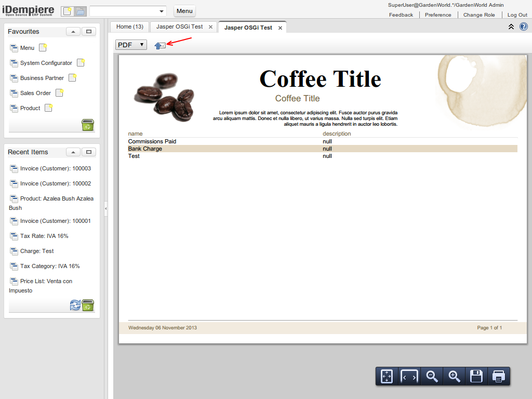Switch to first Jasper OSGi Test tab
532x399 pixels.
click(179, 26)
